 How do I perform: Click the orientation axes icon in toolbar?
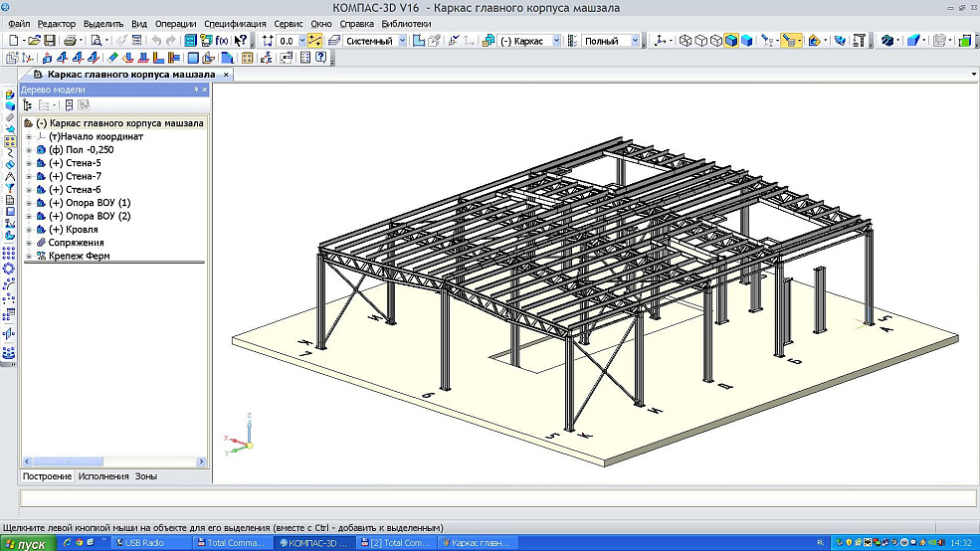tap(659, 41)
